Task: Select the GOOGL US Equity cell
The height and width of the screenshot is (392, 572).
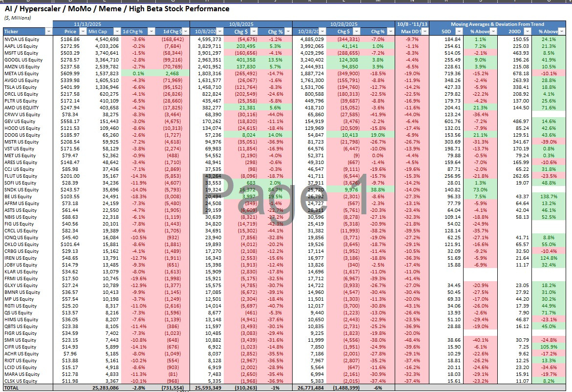Action: (28, 60)
